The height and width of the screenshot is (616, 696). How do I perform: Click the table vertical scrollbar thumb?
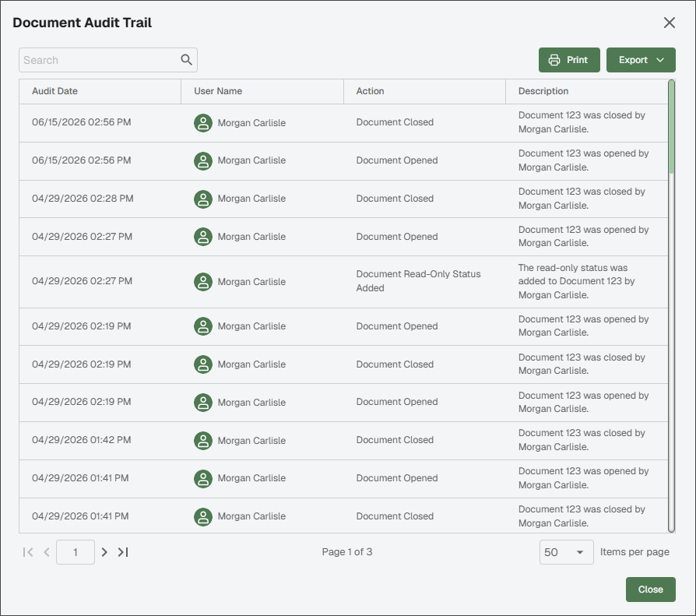coord(671,127)
